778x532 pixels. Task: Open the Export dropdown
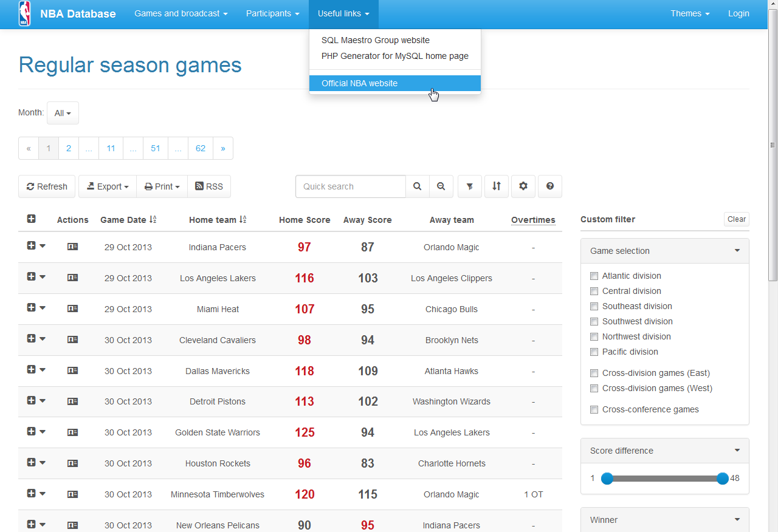108,186
